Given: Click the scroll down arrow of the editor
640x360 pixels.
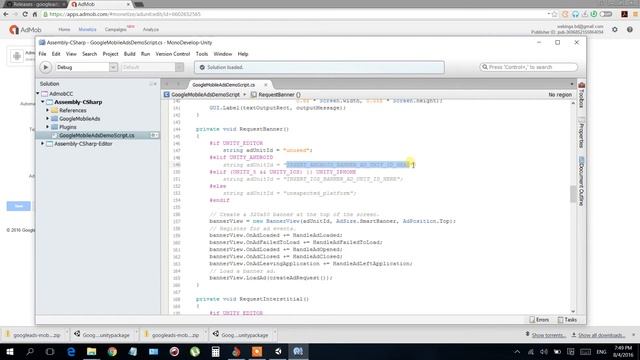Looking at the screenshot, I should point(573,311).
